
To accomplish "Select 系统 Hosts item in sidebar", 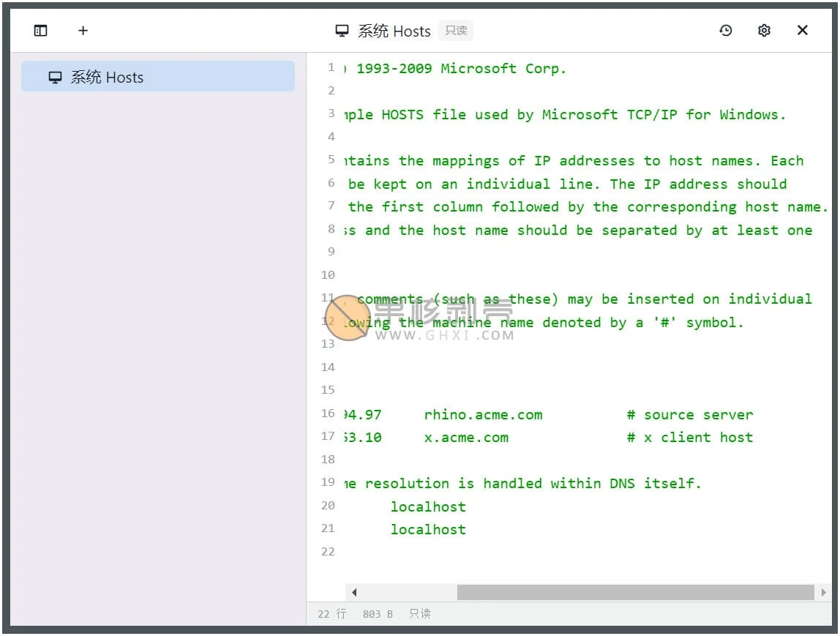I will [158, 77].
